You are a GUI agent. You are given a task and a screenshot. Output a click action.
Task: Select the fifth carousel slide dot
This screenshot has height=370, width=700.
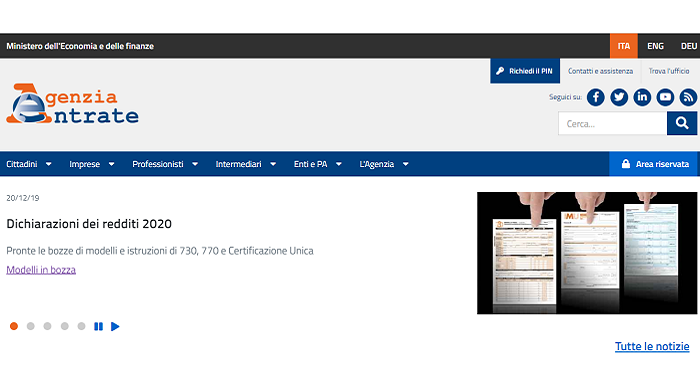tap(81, 326)
